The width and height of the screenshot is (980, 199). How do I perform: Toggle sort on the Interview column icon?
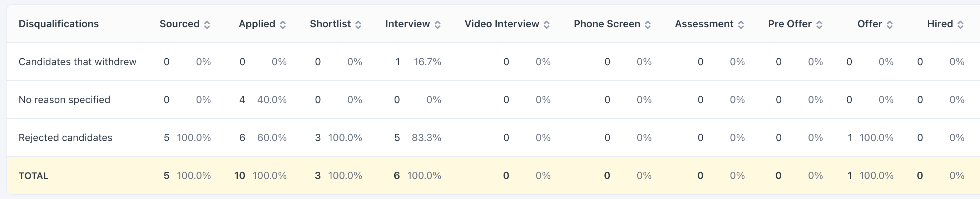point(437,25)
